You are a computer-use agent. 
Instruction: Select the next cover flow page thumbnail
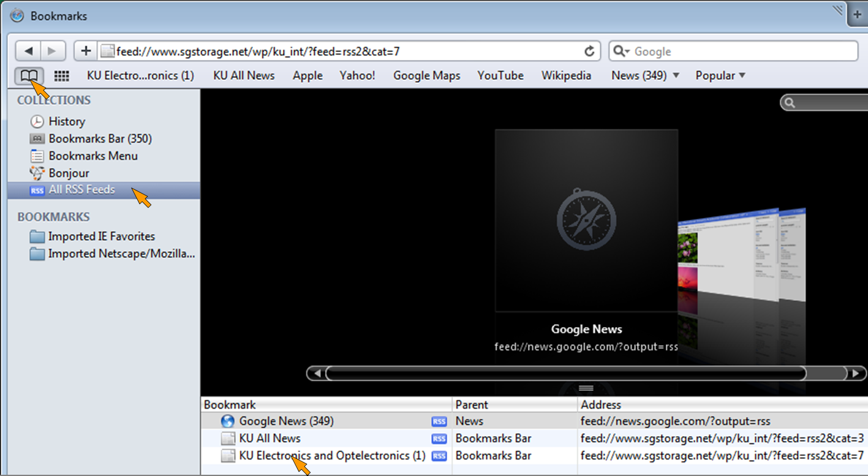point(729,256)
